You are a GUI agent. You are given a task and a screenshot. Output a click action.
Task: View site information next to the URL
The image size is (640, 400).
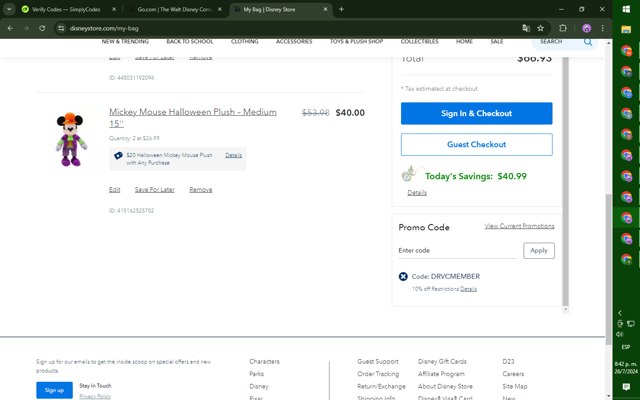61,28
